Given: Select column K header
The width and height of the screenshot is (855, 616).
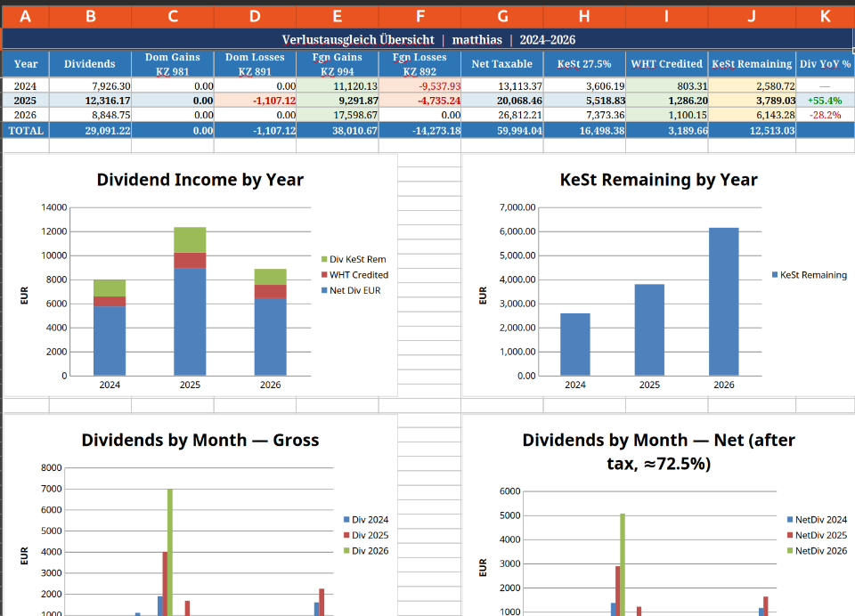Looking at the screenshot, I should click(x=826, y=16).
